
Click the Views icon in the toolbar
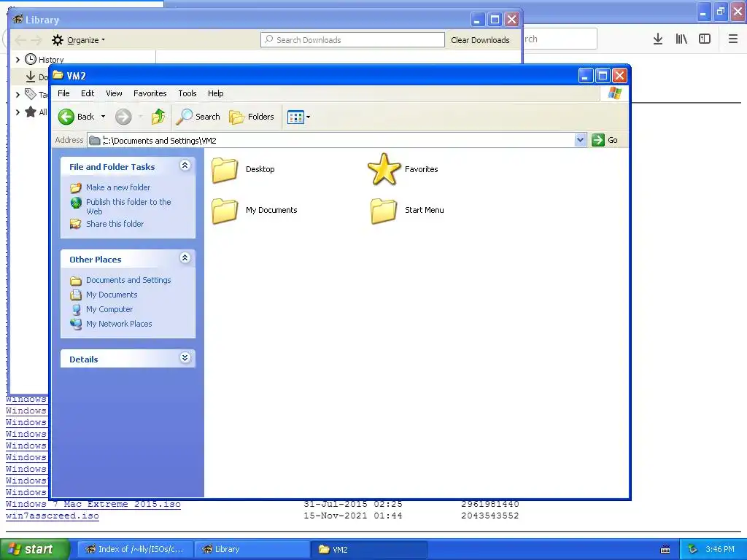pyautogui.click(x=295, y=117)
